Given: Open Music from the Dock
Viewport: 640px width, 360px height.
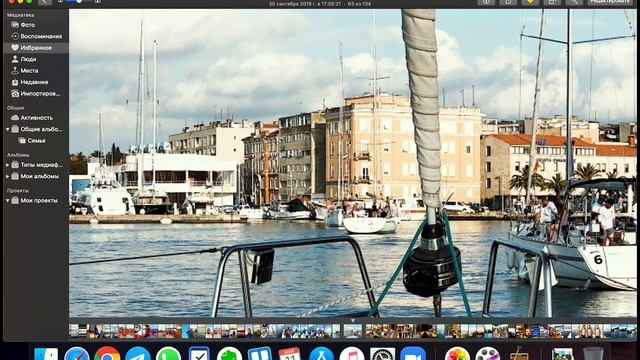Looking at the screenshot, I should [352, 354].
